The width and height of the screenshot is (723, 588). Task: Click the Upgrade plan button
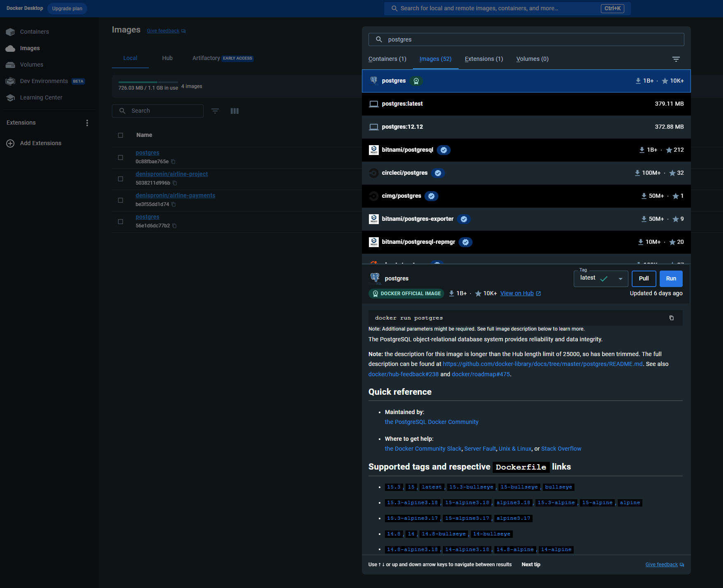(67, 9)
